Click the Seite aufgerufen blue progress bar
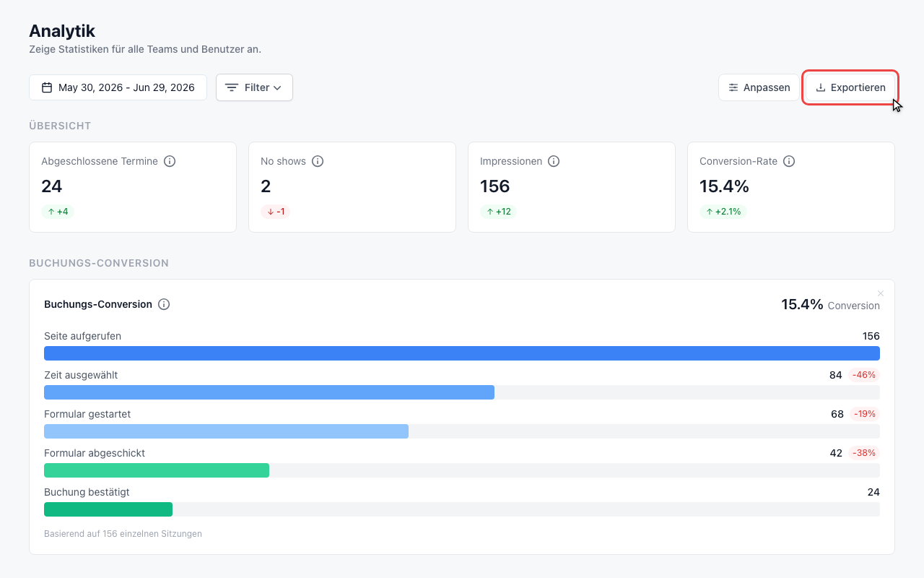 (x=462, y=353)
